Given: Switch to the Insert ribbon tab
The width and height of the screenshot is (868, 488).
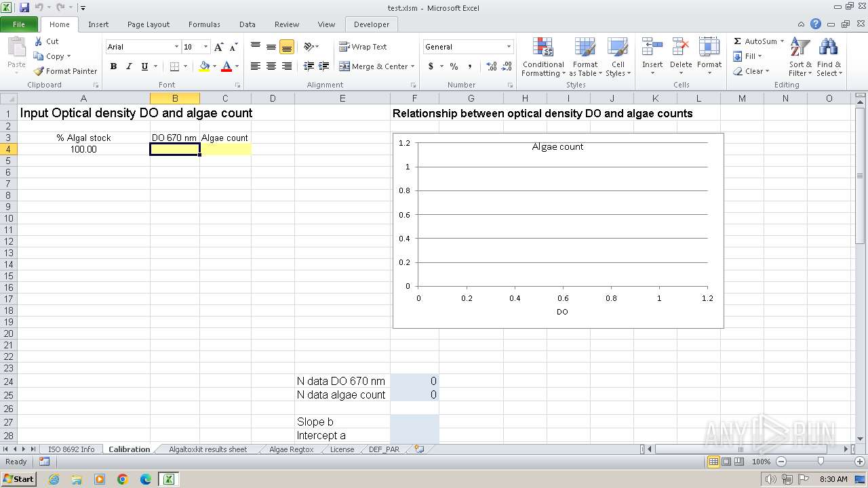Looking at the screenshot, I should (98, 24).
